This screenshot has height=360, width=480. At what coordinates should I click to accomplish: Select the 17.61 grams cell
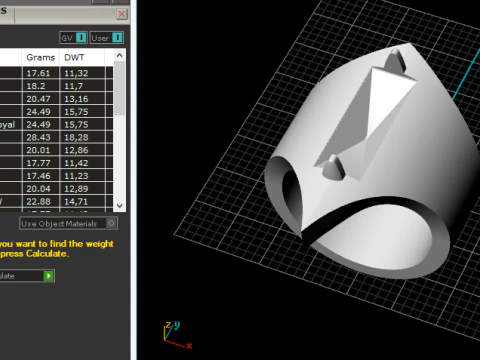[41, 73]
